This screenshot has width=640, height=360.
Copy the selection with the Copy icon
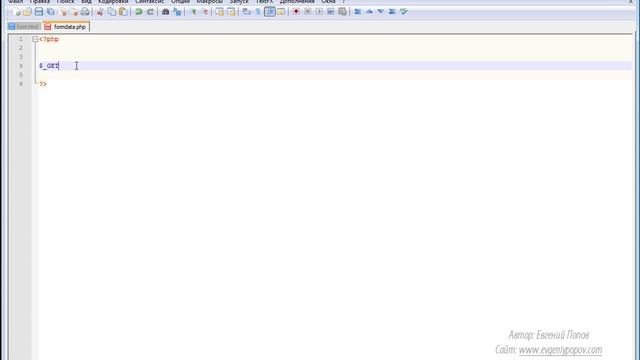click(x=111, y=12)
